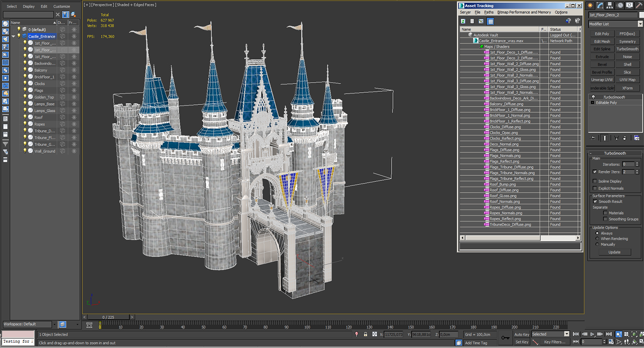
Task: Click the current frame spinner arrows
Action: coord(604,342)
